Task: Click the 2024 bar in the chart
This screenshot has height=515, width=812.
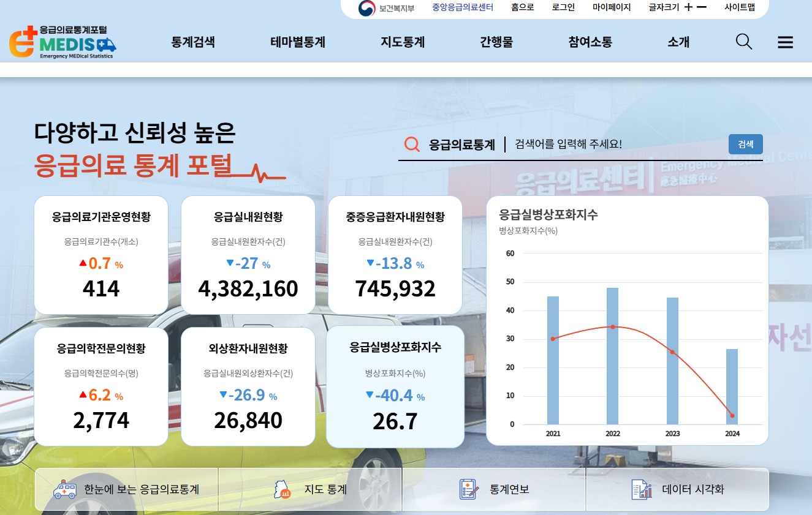Action: point(732,387)
